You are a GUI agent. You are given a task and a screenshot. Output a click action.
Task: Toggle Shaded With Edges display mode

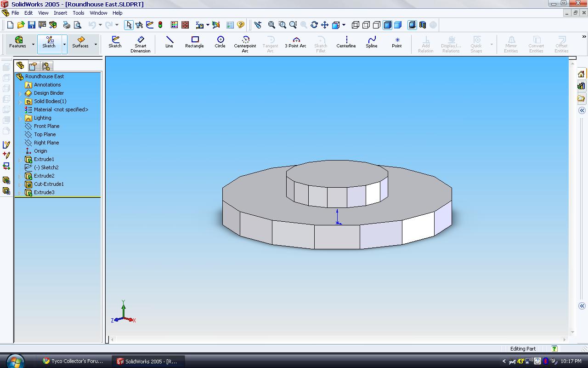(x=387, y=25)
